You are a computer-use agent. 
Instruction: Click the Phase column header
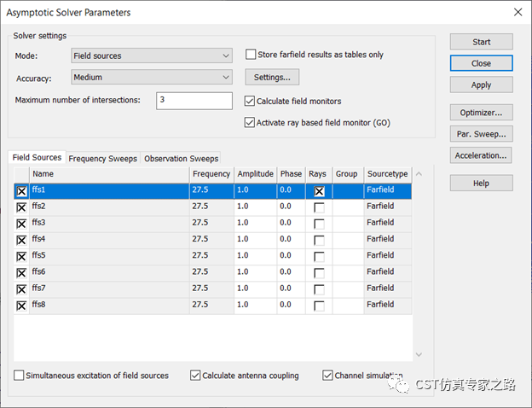tap(291, 174)
